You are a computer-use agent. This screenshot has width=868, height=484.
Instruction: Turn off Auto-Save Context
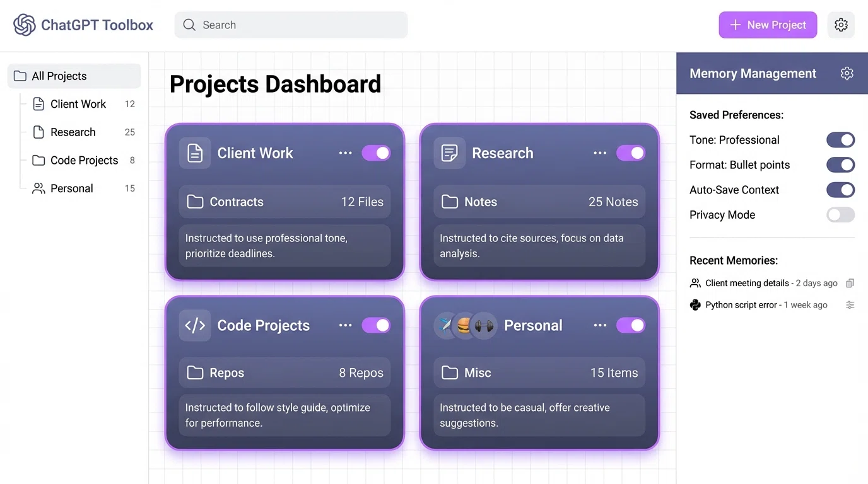pyautogui.click(x=840, y=190)
